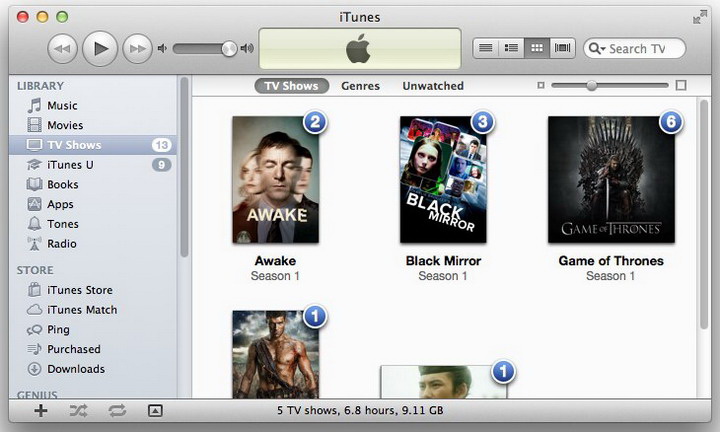Switch to Unwatched tab

click(433, 86)
